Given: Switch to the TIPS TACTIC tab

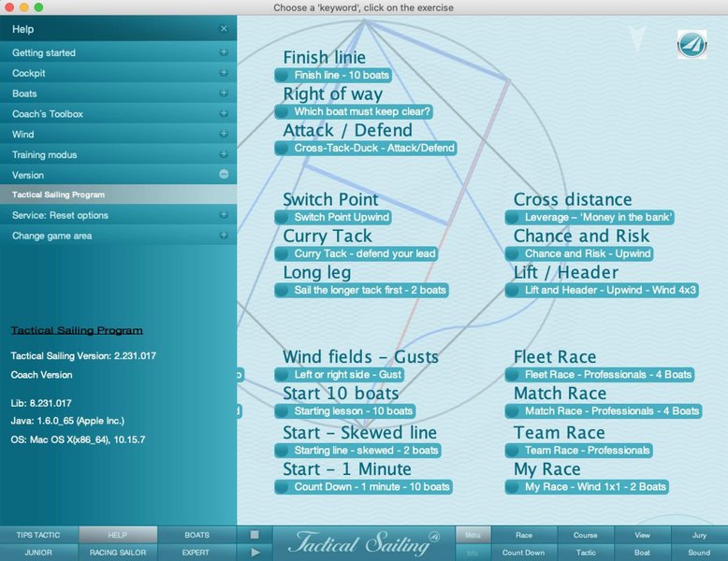Looking at the screenshot, I should [39, 535].
